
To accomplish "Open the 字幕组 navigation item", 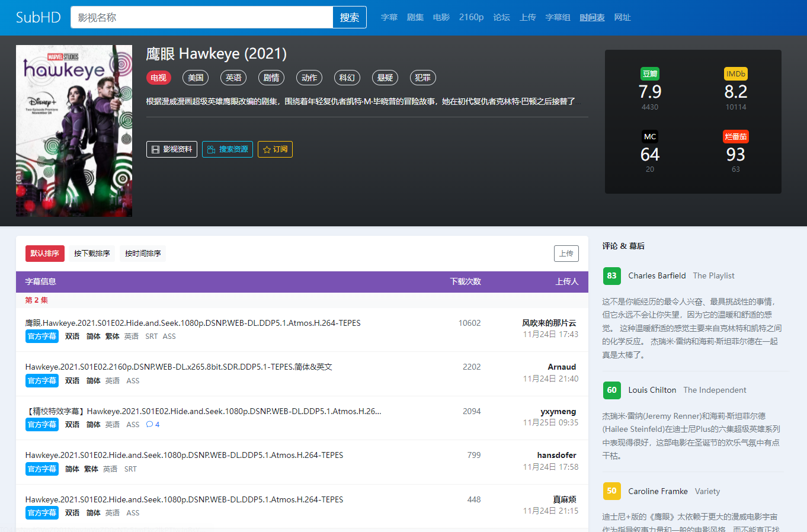I will [x=558, y=17].
